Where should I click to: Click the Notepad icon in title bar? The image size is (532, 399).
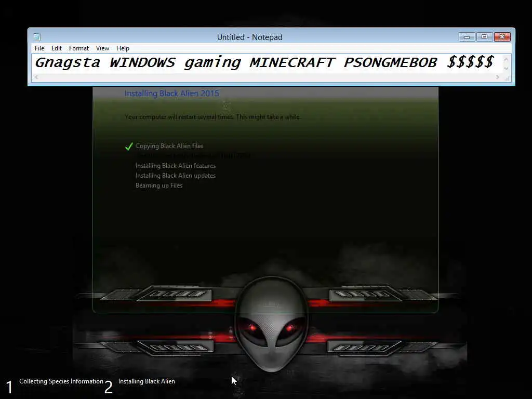coord(37,37)
